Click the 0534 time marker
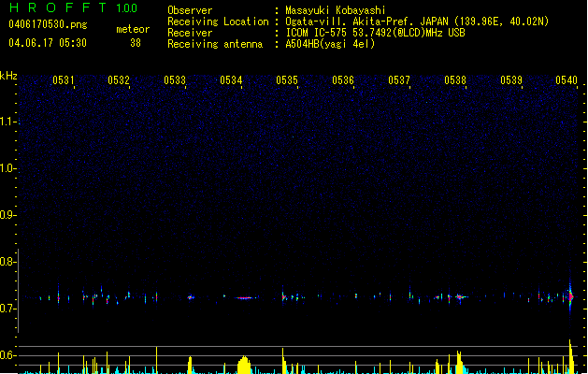The height and width of the screenshot is (374, 588). (231, 80)
